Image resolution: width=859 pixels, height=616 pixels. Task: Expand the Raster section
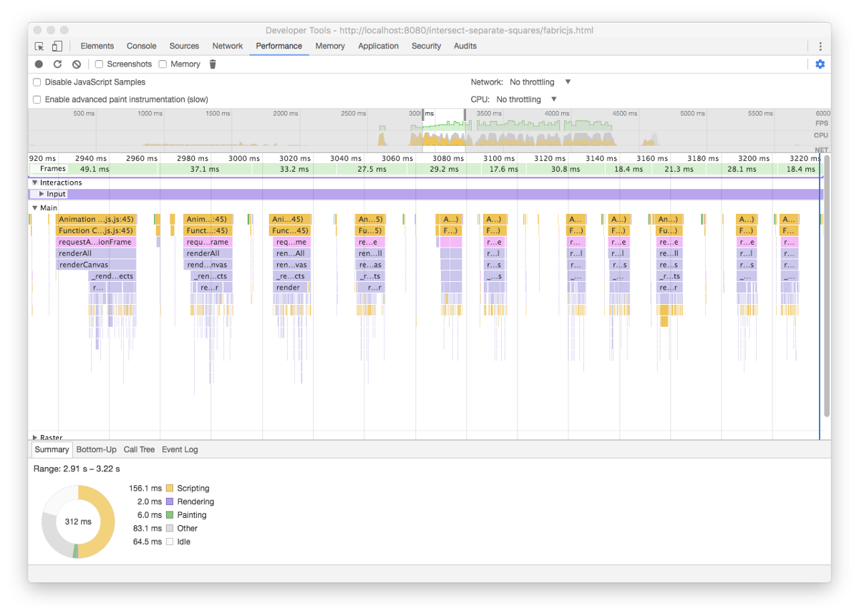pos(35,437)
